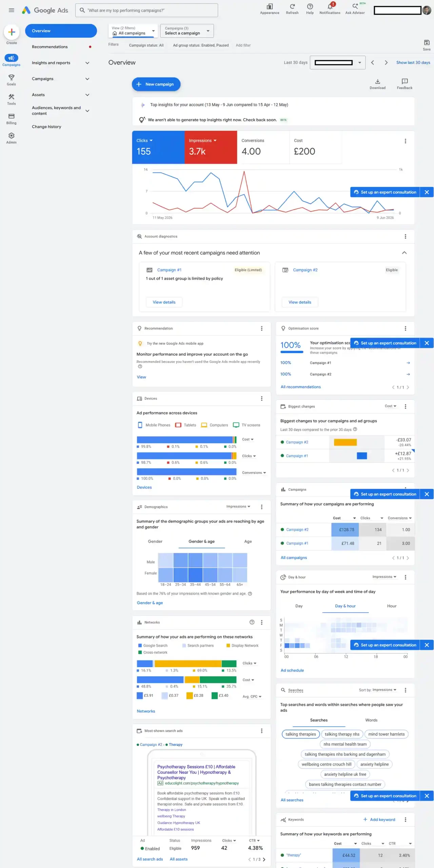Open Select a campaign dropdown
The height and width of the screenshot is (868, 434).
[x=187, y=31]
